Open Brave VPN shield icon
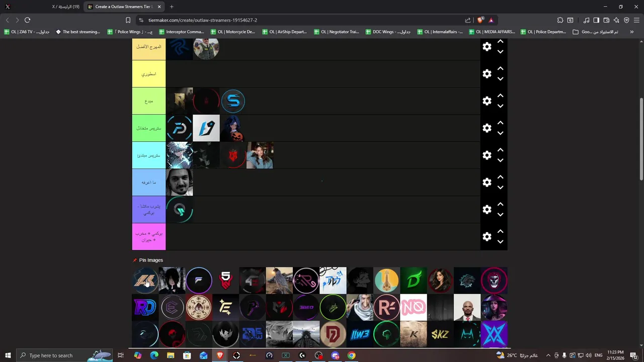This screenshot has width=644, height=362. pyautogui.click(x=626, y=20)
